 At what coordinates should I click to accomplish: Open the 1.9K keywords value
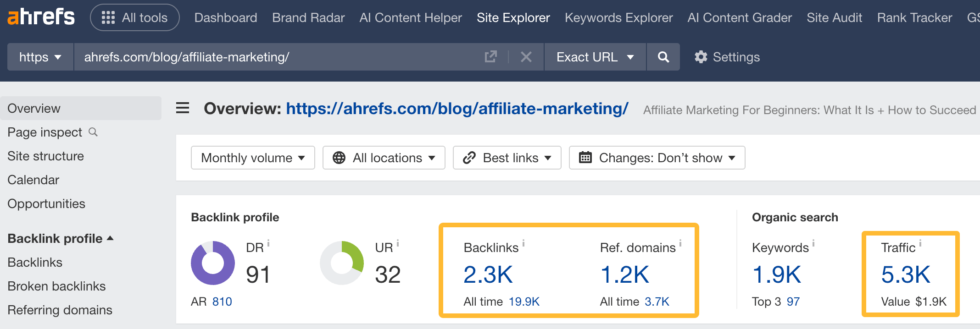click(777, 274)
